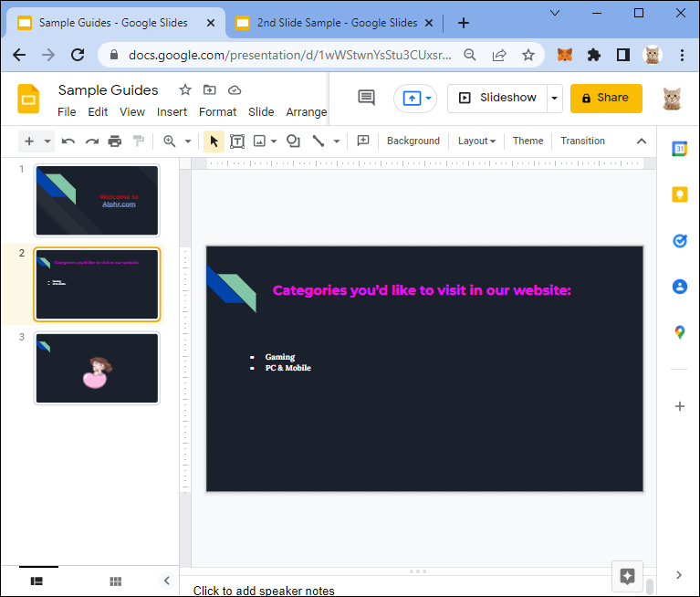Open the comment history icon
This screenshot has width=700, height=597.
coord(367,98)
